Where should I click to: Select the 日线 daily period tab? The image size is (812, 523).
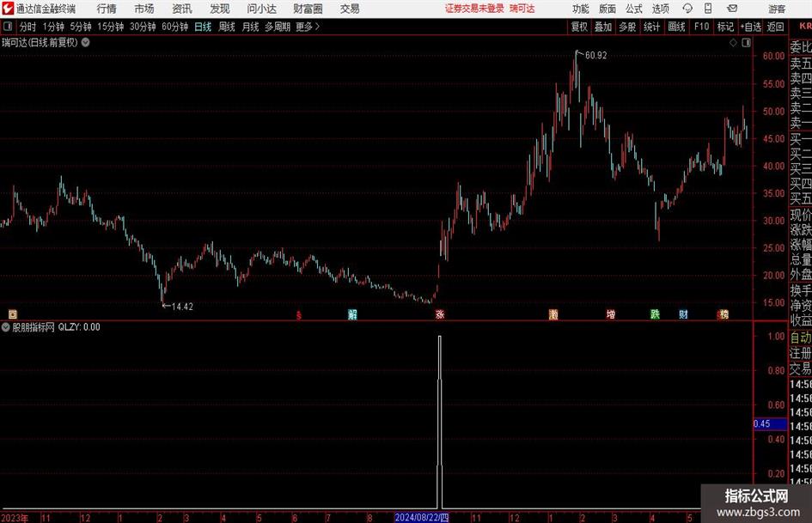click(203, 27)
